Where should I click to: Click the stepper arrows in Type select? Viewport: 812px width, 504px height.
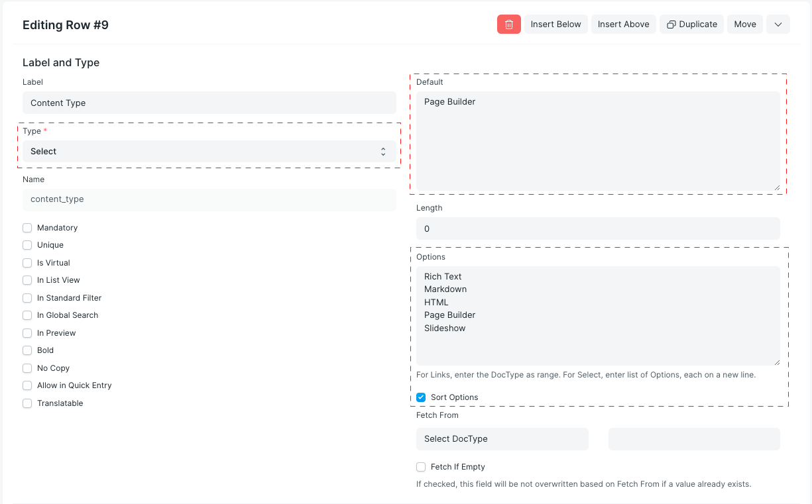click(383, 151)
